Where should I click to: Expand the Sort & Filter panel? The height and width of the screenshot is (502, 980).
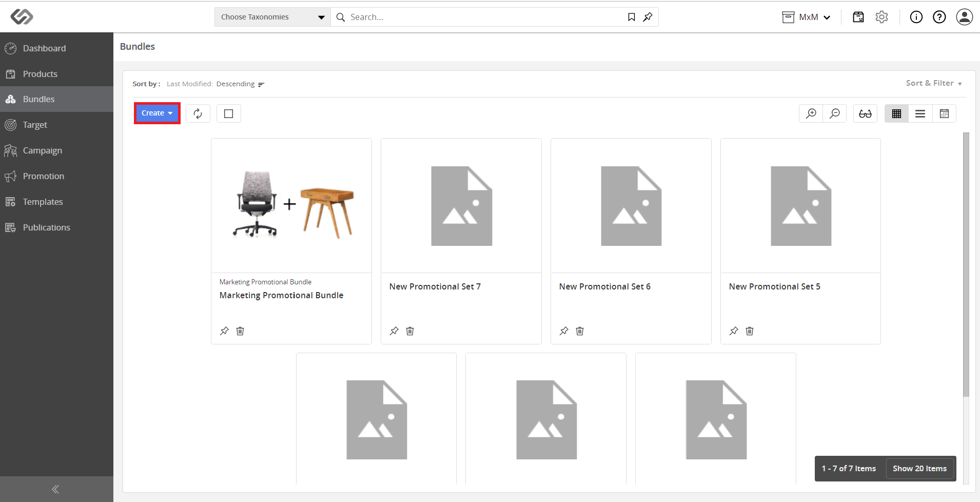(x=934, y=83)
